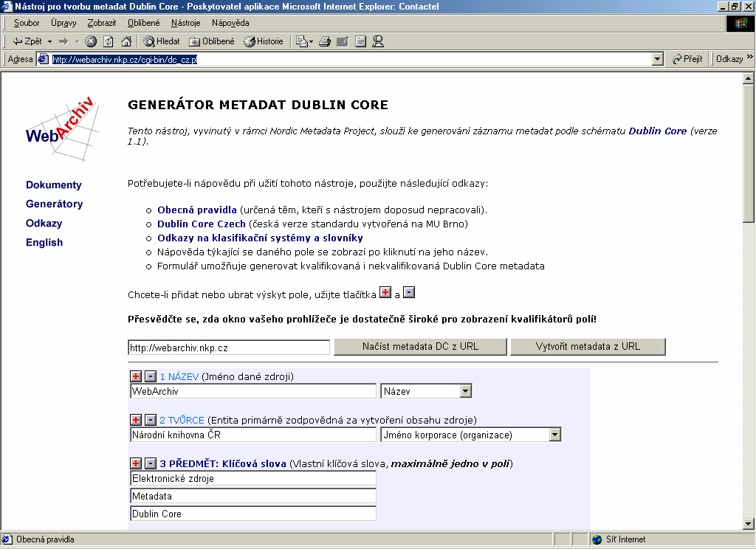Go to the Home page icon
This screenshot has height=549, width=756.
point(126,41)
